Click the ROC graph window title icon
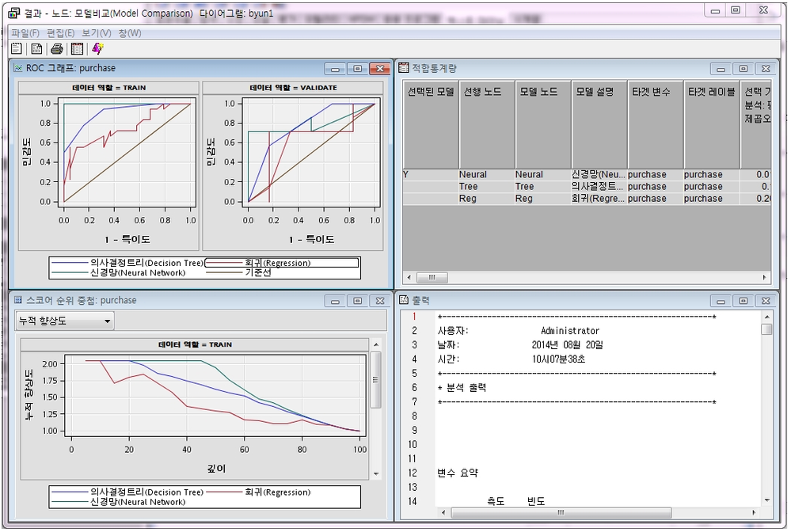This screenshot has height=532, width=791. pyautogui.click(x=17, y=68)
